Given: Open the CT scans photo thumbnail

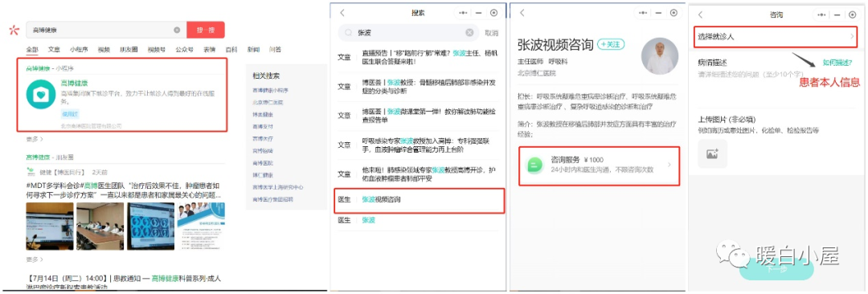Looking at the screenshot, I should coord(150,226).
